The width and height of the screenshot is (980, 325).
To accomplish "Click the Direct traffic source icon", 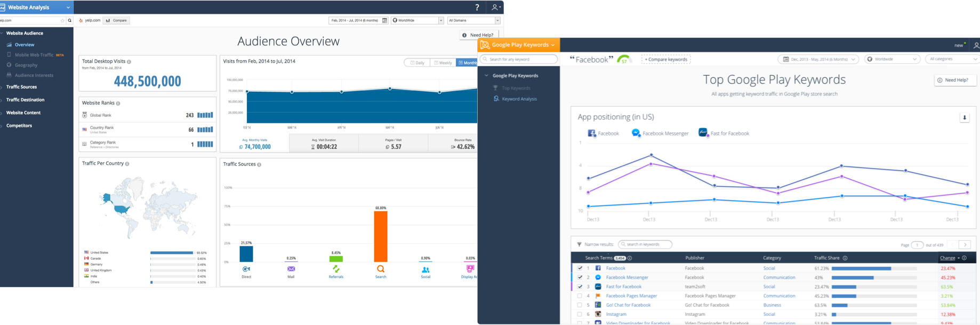I will pos(246,269).
